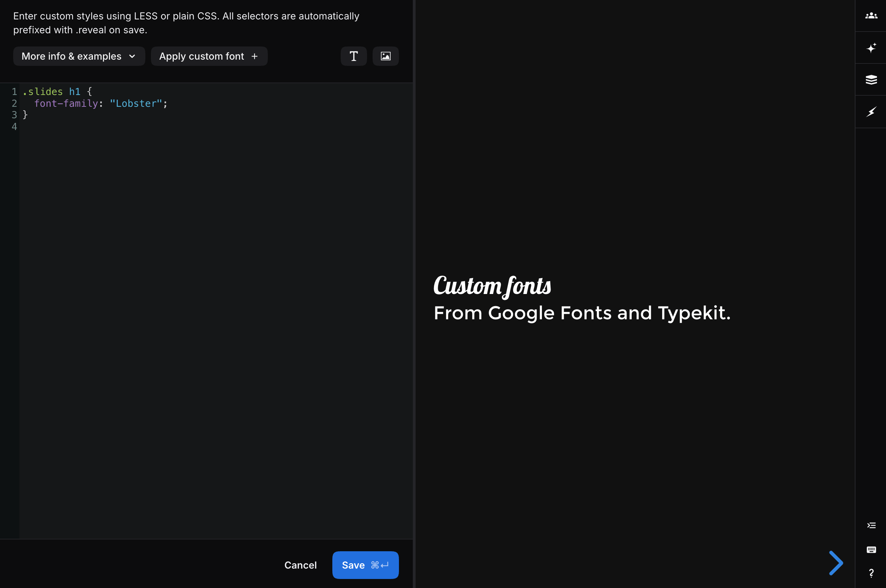The image size is (886, 588).
Task: Click the closing brace on line 3
Action: click(x=25, y=115)
